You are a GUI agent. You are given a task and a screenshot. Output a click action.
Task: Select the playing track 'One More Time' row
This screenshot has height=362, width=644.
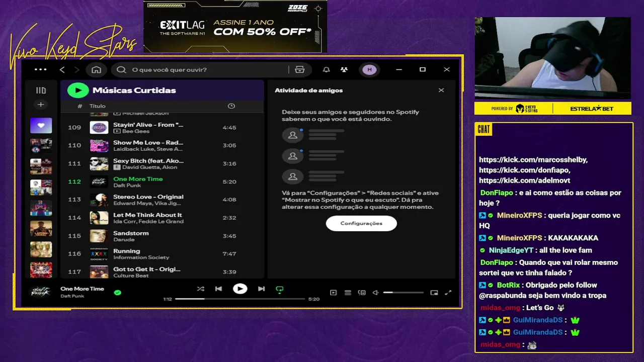(x=163, y=182)
